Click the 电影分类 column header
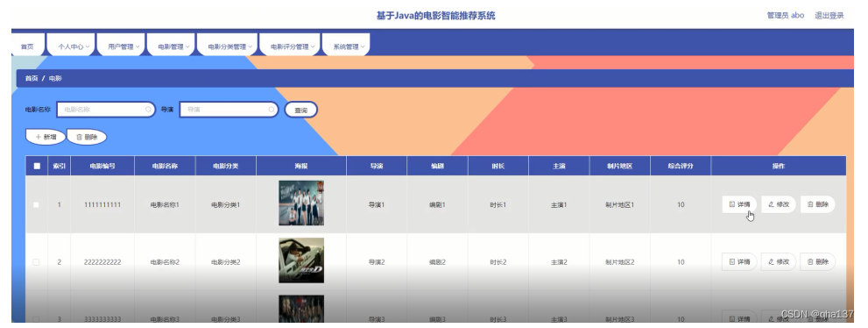This screenshot has height=328, width=868. pos(226,167)
